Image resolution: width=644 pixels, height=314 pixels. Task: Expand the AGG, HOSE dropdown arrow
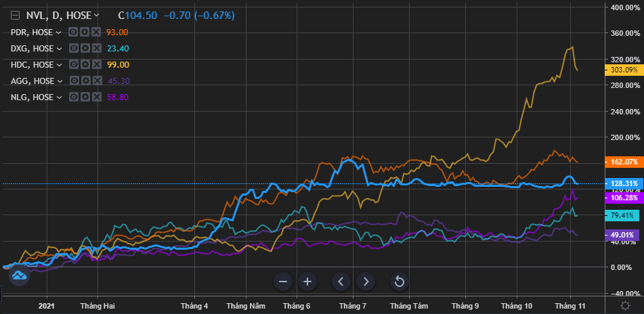click(60, 81)
